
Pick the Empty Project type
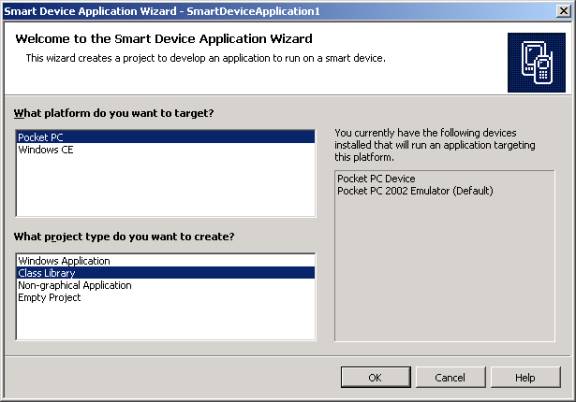(166, 297)
